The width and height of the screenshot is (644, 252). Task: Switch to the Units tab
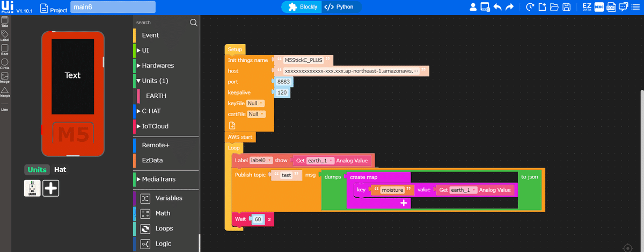coord(38,169)
